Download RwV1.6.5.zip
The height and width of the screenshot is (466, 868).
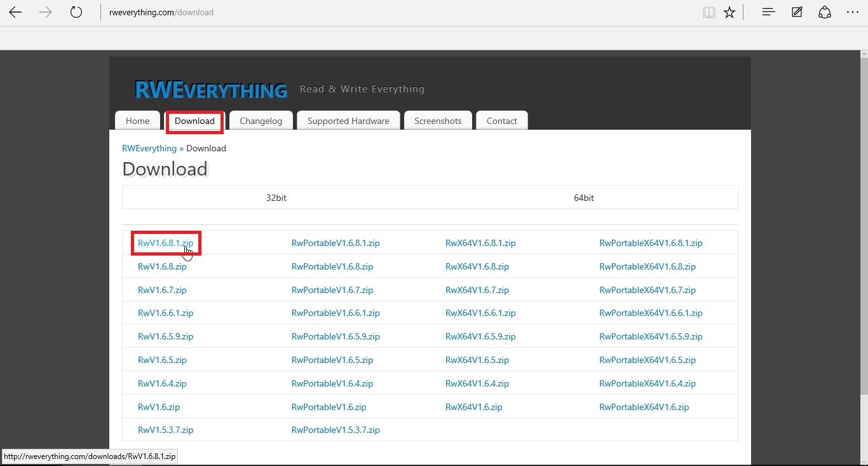point(162,360)
